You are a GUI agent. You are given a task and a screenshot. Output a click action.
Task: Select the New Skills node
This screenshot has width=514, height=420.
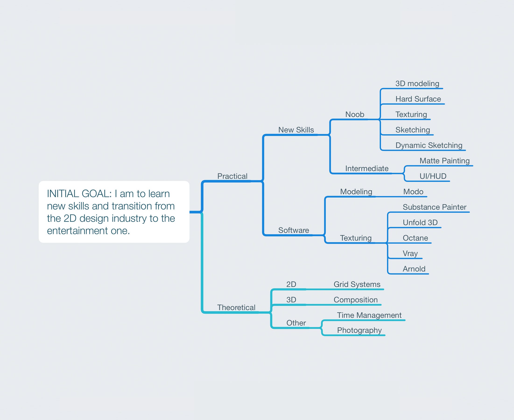[x=296, y=130]
